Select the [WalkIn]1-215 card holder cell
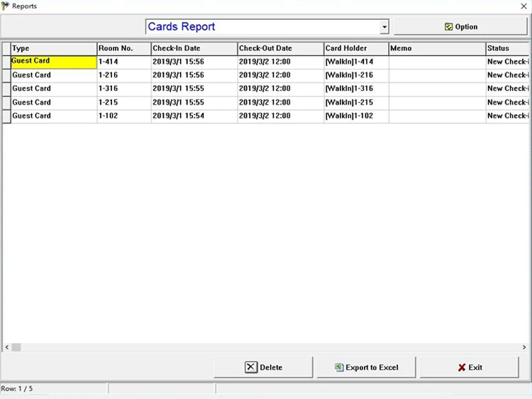Image resolution: width=532 pixels, height=399 pixels. click(356, 102)
